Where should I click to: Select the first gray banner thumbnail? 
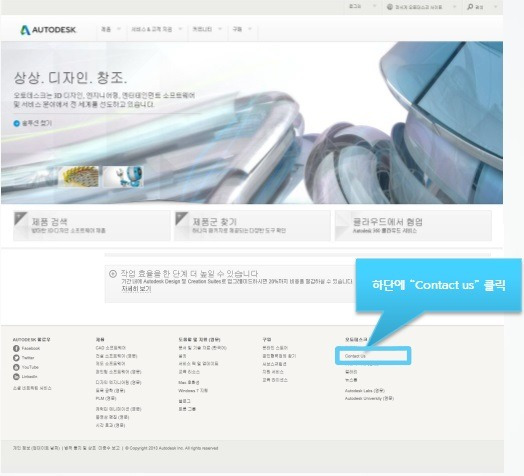[x=35, y=176]
